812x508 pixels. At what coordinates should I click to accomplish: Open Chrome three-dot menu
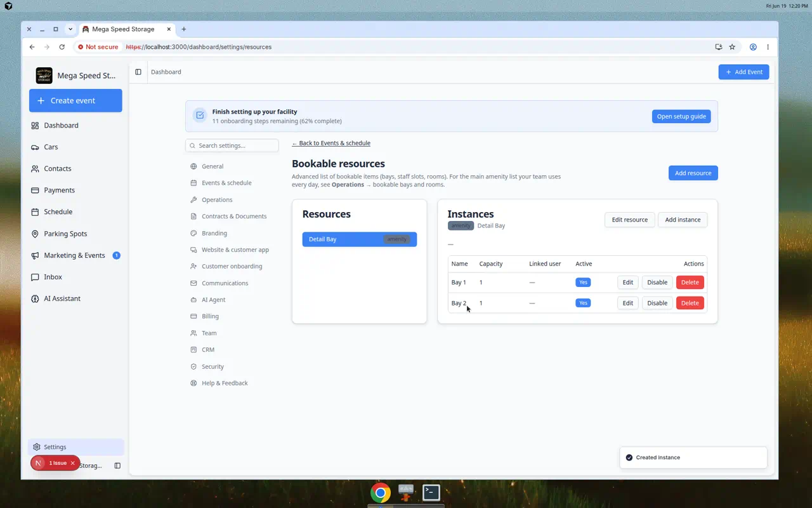[768, 47]
